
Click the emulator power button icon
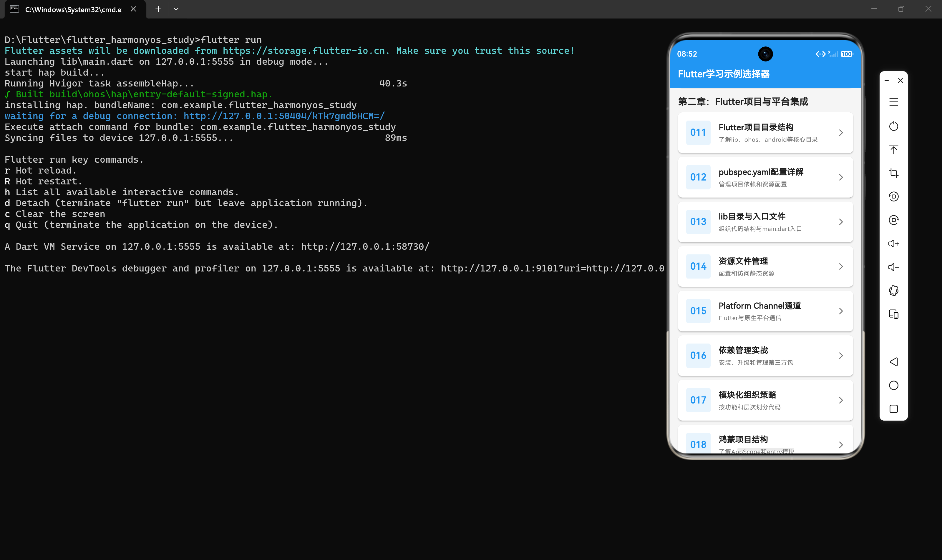click(893, 126)
